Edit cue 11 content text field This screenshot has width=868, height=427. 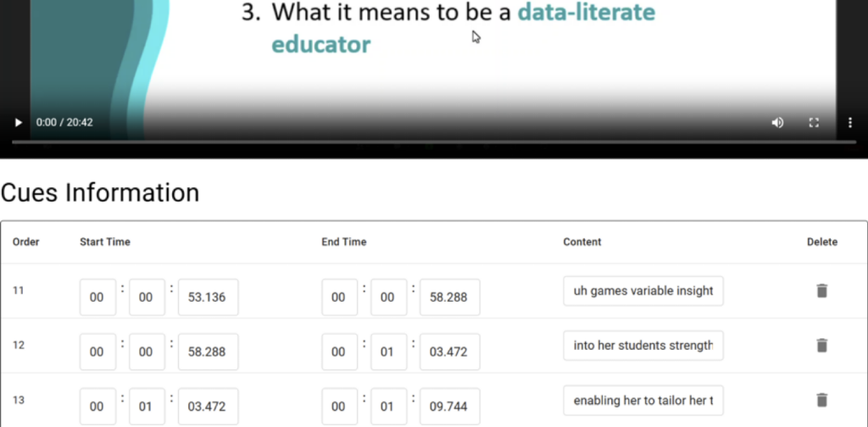(643, 291)
